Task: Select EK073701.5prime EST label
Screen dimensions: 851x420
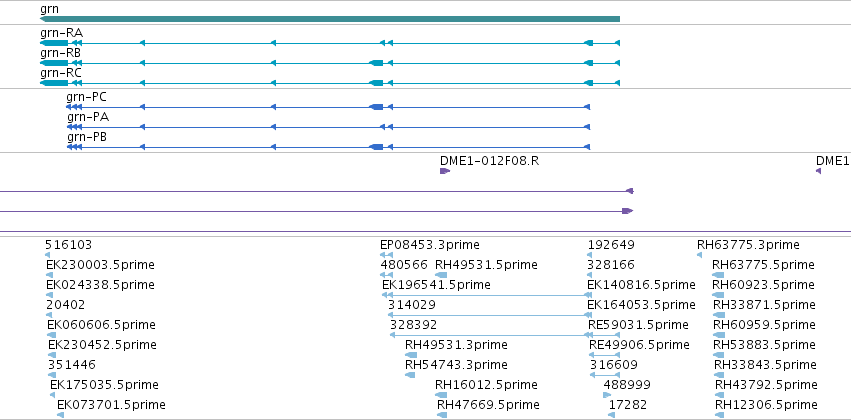Action: tap(111, 405)
